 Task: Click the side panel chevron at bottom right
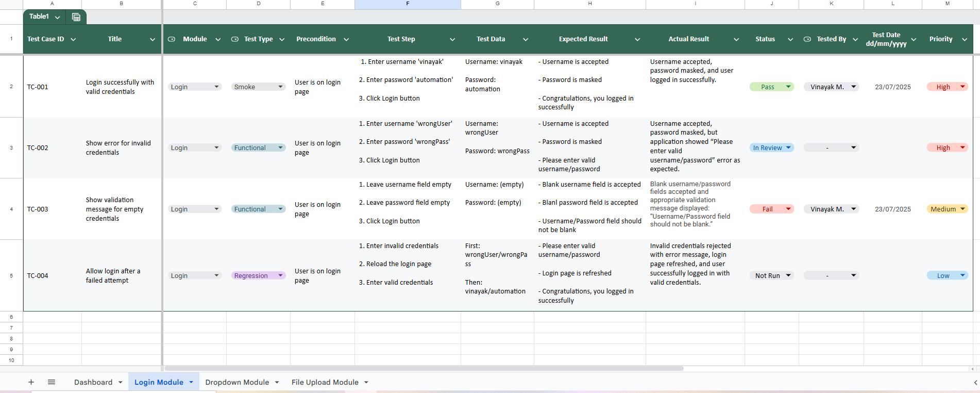975,383
